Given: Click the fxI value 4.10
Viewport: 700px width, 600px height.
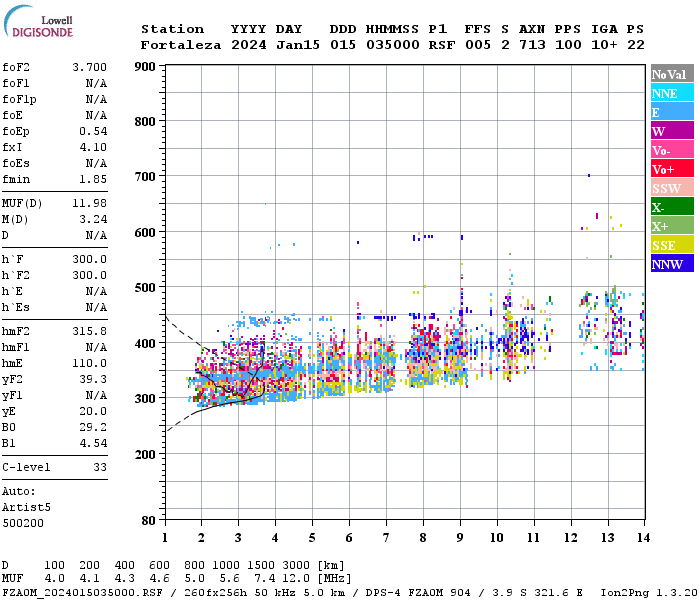Looking at the screenshot, I should (x=93, y=147).
